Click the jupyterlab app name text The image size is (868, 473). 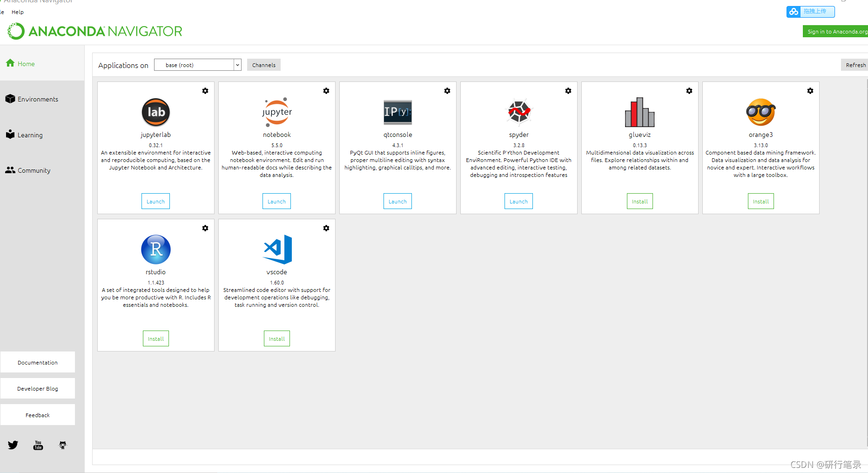point(156,135)
